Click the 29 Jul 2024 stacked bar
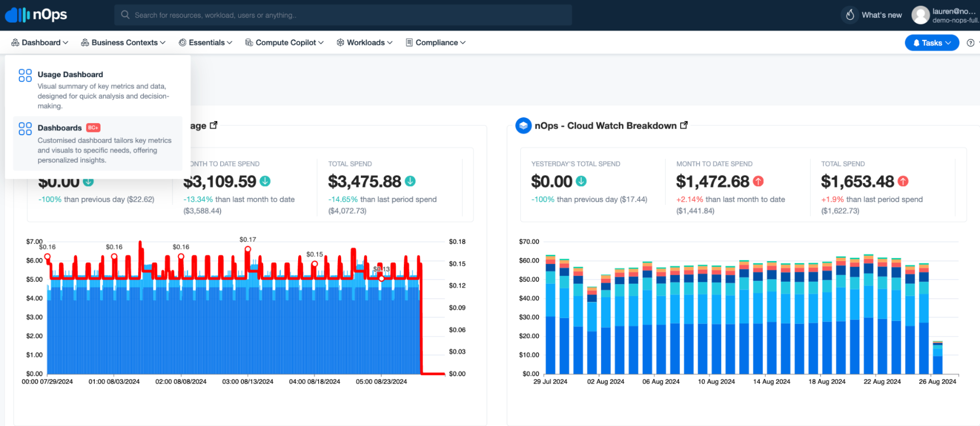 point(550,314)
